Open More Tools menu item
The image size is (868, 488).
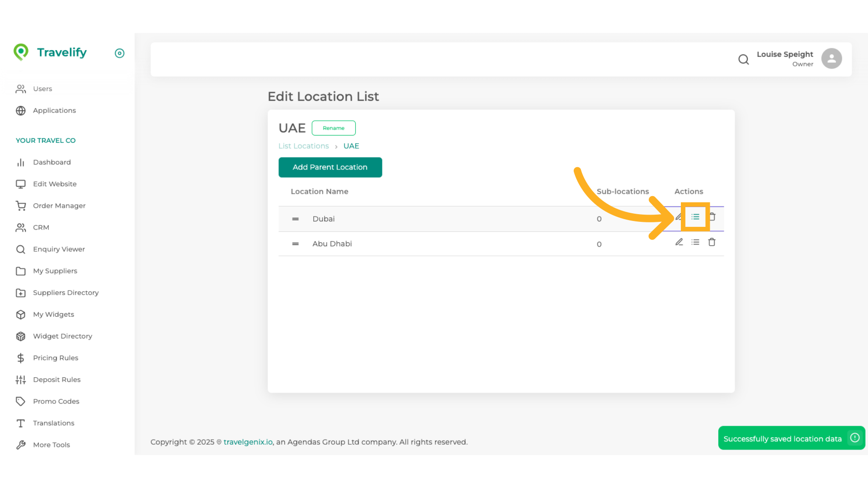point(52,445)
